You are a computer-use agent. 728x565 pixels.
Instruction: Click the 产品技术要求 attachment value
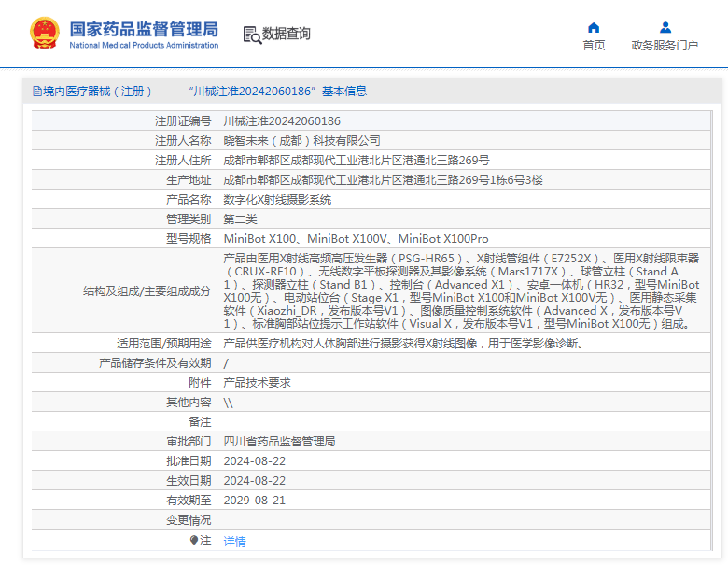point(258,383)
